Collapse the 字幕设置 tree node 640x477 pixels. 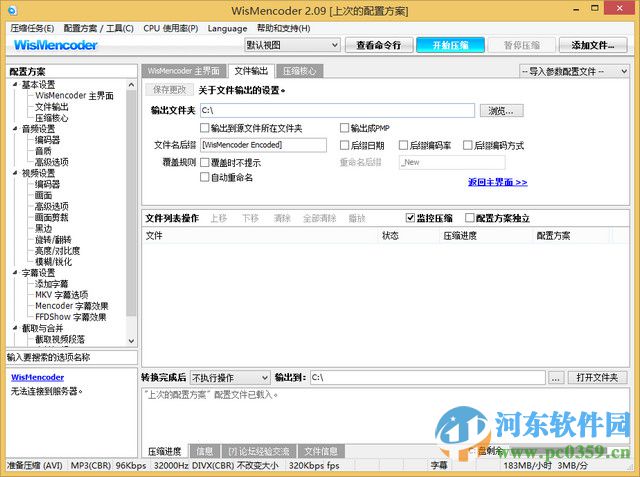coord(16,273)
